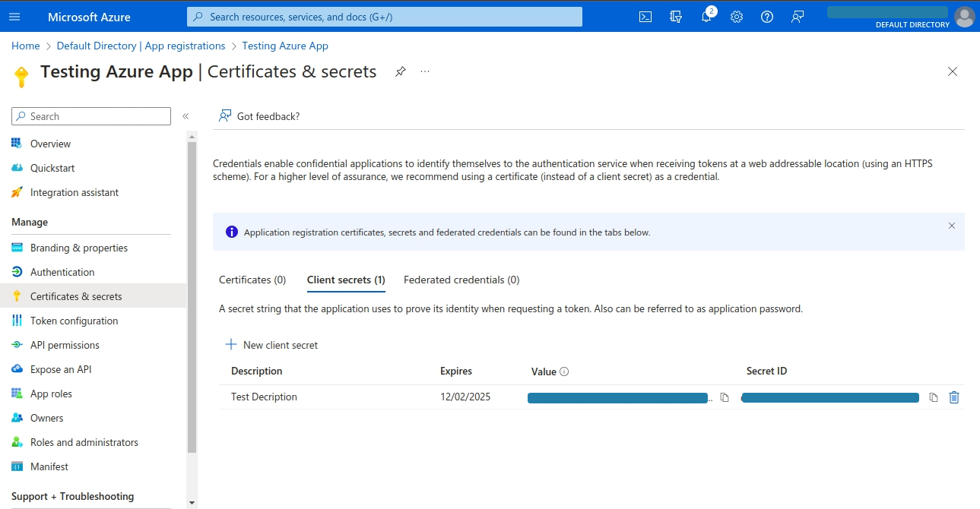
Task: Click the Authentication sidebar icon
Action: (17, 272)
